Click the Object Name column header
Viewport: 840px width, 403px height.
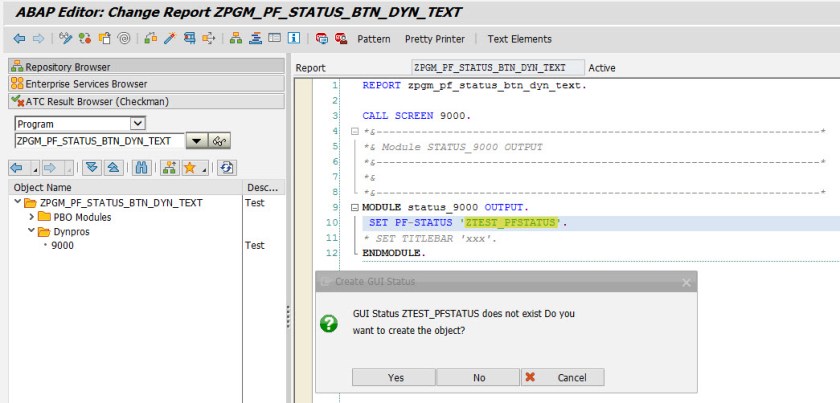[125, 187]
